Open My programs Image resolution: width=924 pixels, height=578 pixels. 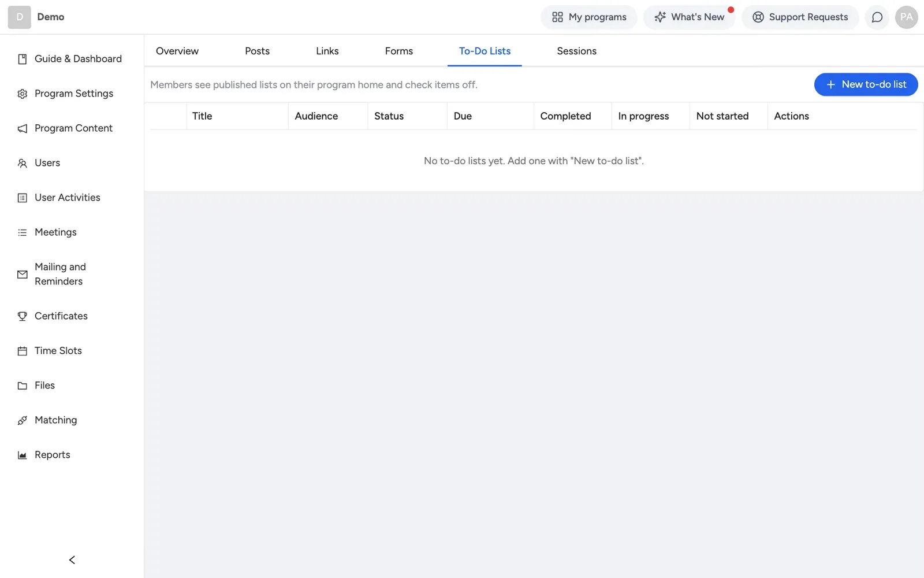pyautogui.click(x=589, y=17)
